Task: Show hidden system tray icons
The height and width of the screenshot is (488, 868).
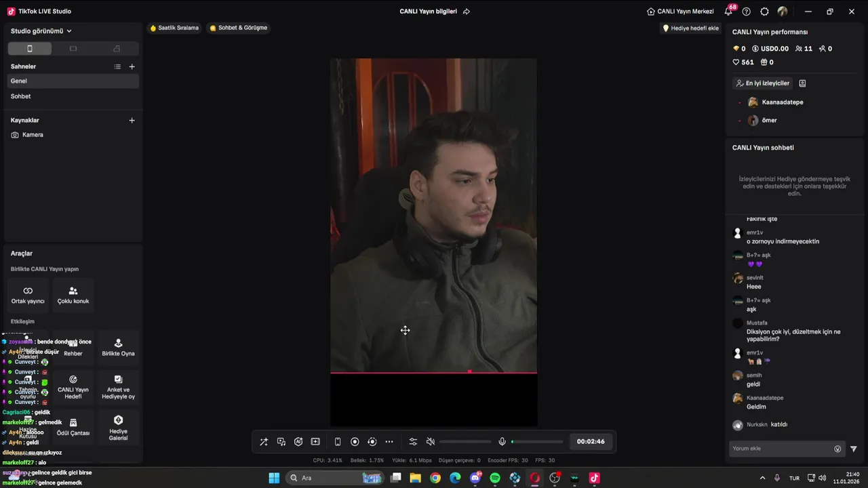Action: coord(762,478)
